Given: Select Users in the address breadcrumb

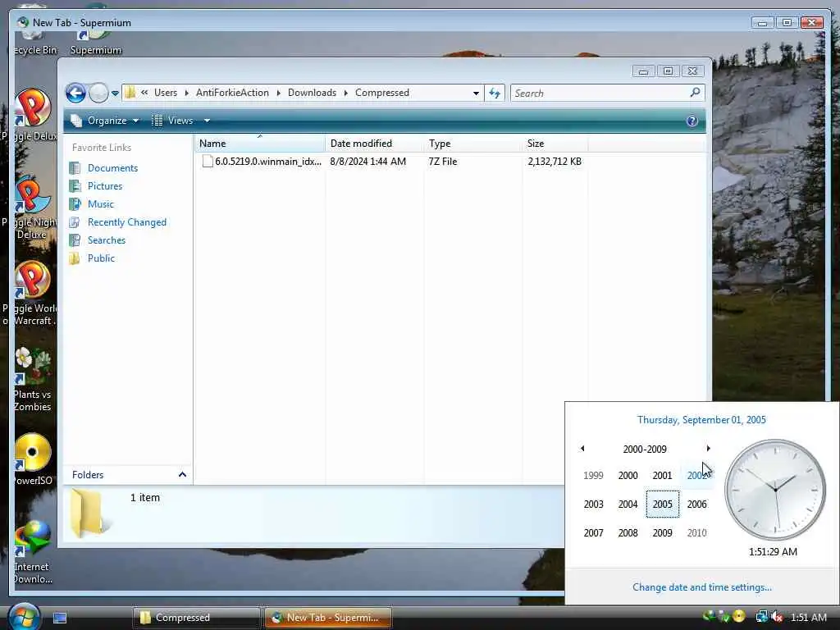Looking at the screenshot, I should coord(166,93).
